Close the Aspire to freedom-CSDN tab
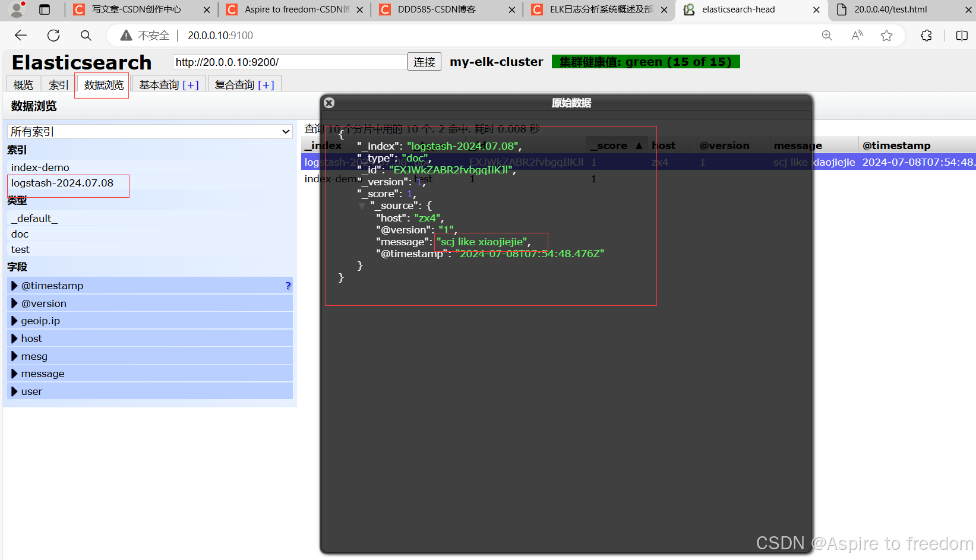This screenshot has height=560, width=976. tap(360, 10)
